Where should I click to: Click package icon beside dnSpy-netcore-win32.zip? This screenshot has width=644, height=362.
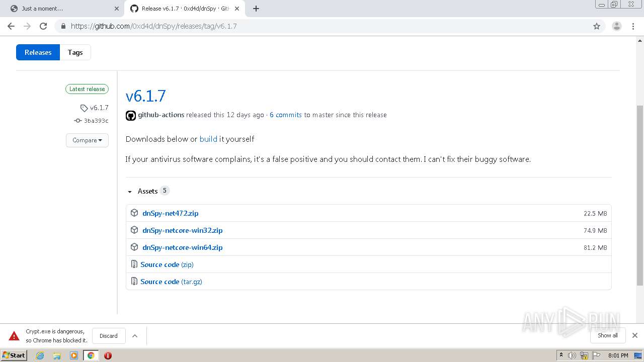coord(134,230)
